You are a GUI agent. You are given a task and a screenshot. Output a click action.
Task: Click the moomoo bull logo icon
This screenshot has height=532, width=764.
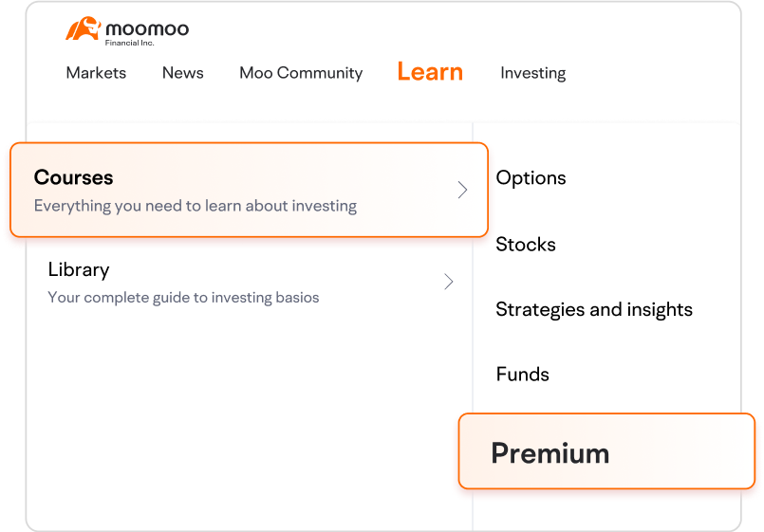[x=83, y=29]
